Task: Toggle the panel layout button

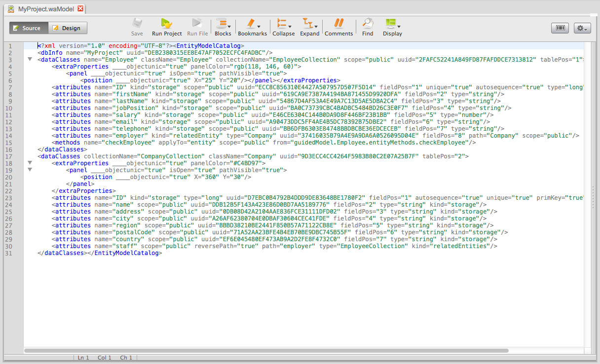Action: pyautogui.click(x=560, y=28)
